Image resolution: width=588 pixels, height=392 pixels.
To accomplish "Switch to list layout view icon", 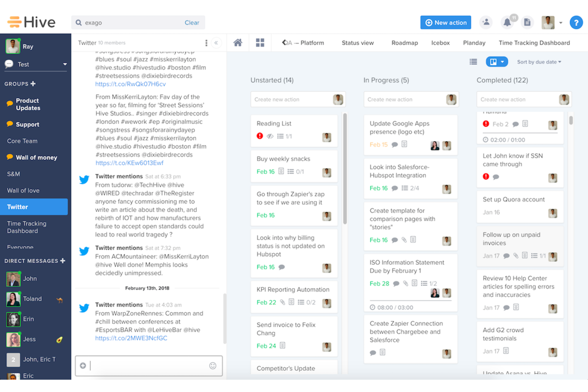I will 473,62.
